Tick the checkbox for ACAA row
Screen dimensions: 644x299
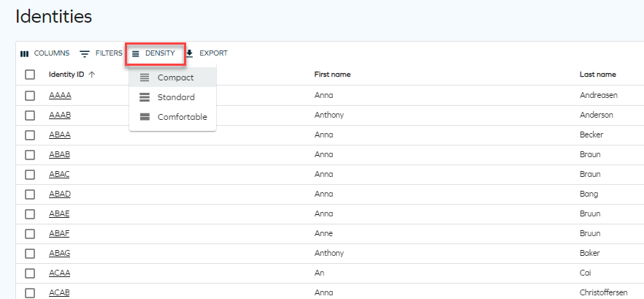click(29, 273)
